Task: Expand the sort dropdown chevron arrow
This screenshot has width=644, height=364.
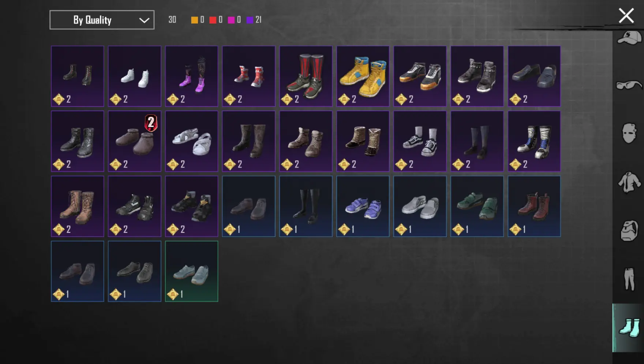Action: pyautogui.click(x=144, y=21)
